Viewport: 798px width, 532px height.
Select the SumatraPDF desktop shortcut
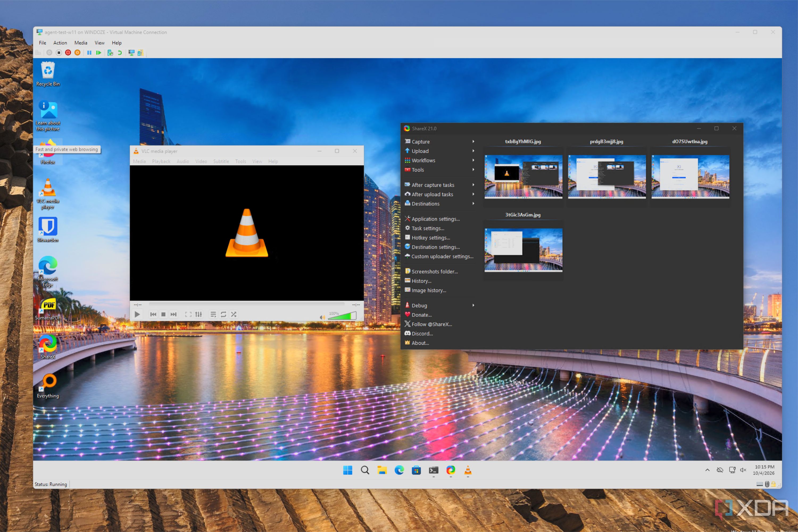48,309
